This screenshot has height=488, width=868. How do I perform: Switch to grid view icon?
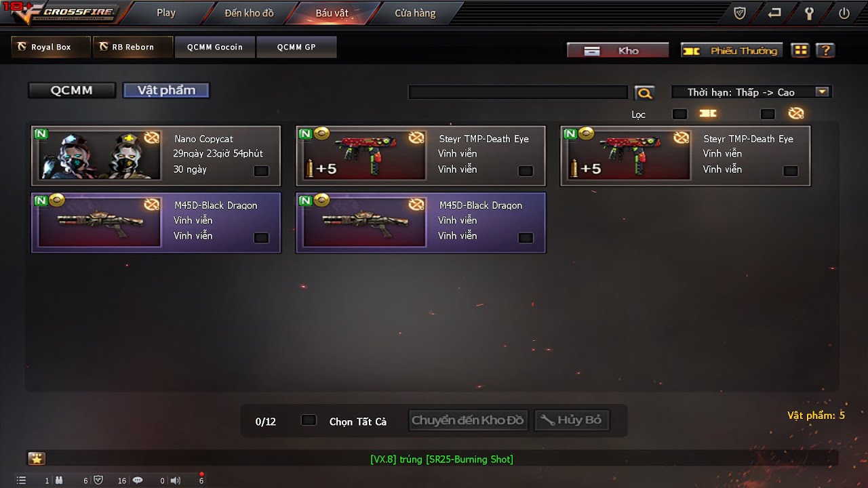[x=800, y=50]
